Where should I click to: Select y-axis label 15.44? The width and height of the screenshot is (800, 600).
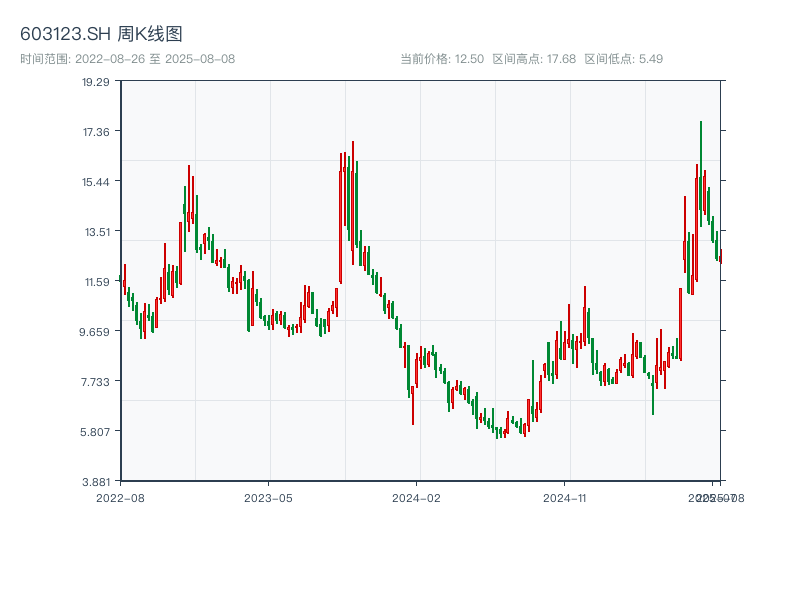[96, 182]
